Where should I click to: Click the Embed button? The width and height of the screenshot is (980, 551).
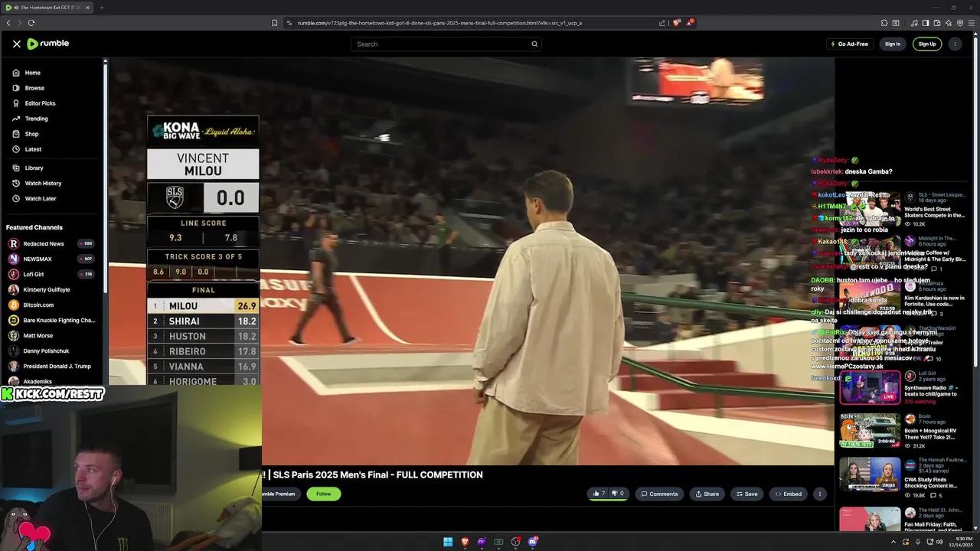point(788,494)
